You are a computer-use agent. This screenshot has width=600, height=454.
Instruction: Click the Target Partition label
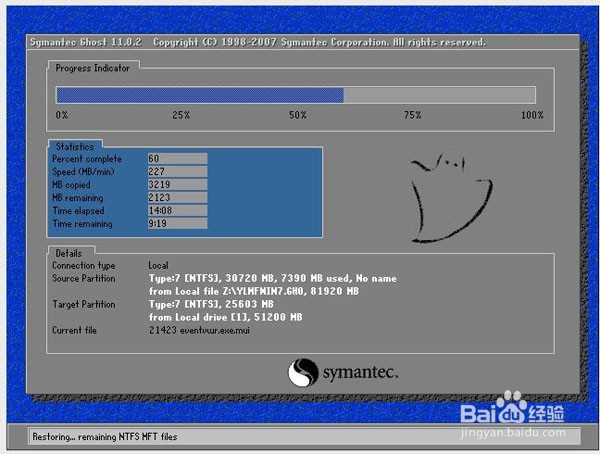coord(83,304)
